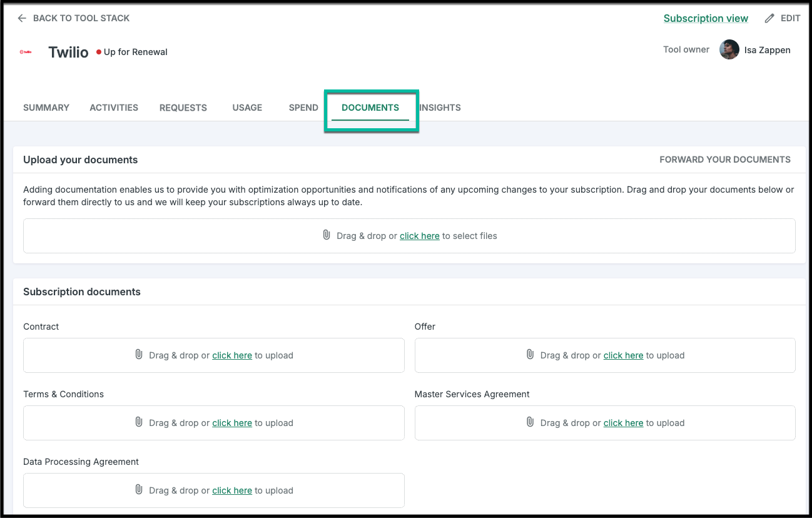
Task: Click 'click here' under Data Processing Agreement
Action: [232, 490]
